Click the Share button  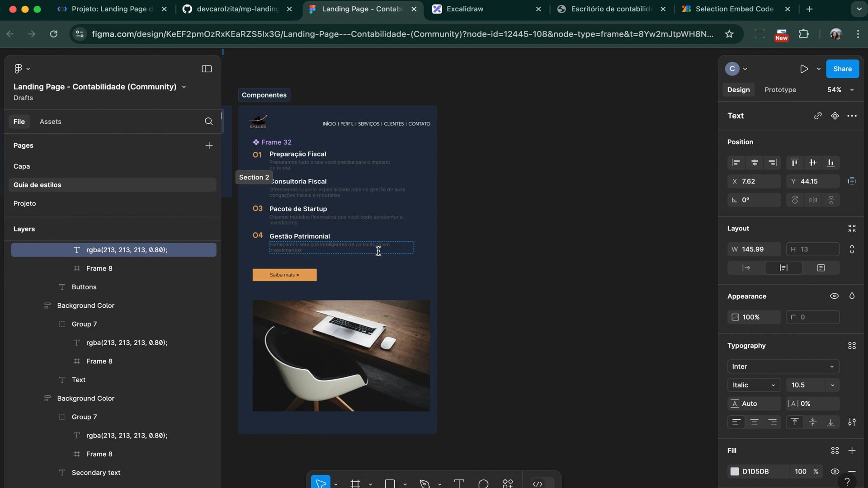pos(842,69)
